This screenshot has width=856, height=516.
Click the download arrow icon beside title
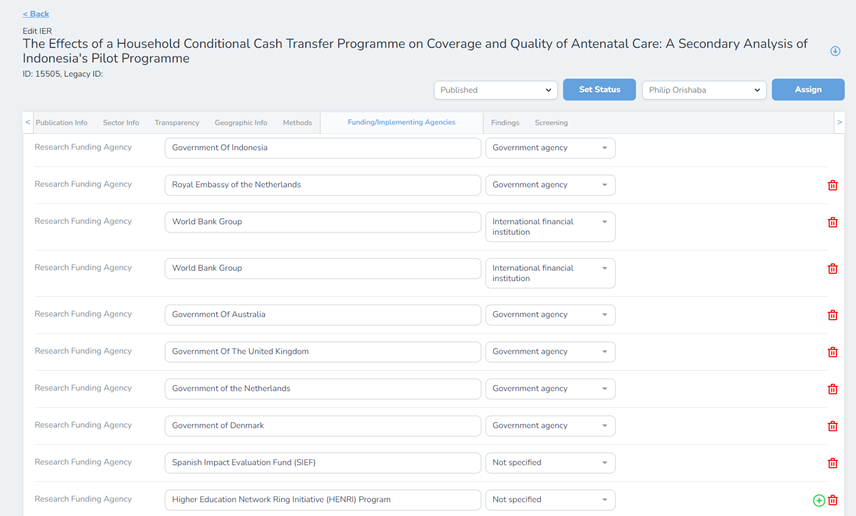835,51
